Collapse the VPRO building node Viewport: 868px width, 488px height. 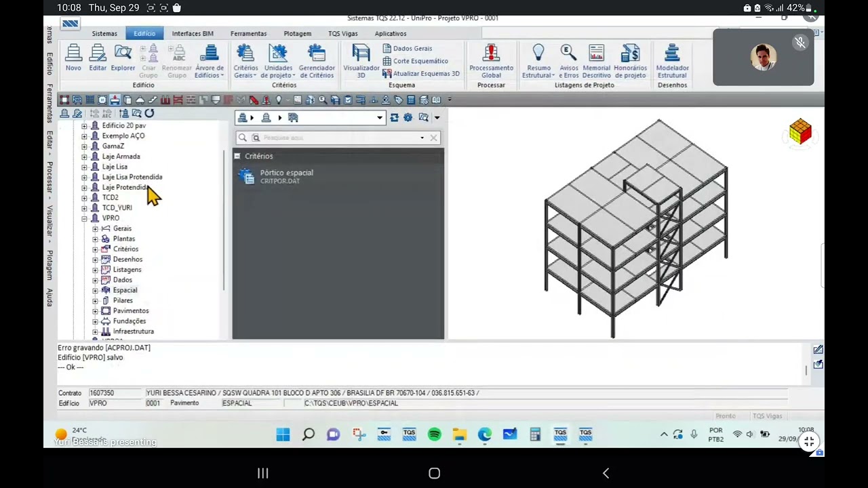pos(84,218)
